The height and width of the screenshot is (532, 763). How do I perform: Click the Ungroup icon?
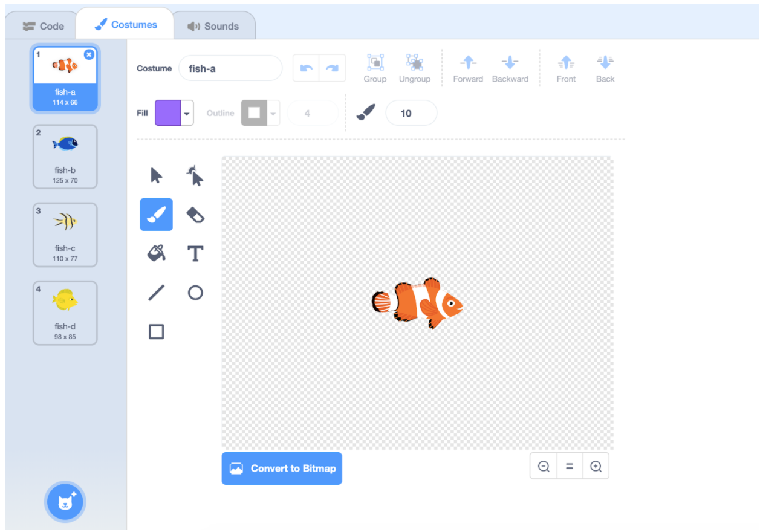[414, 62]
